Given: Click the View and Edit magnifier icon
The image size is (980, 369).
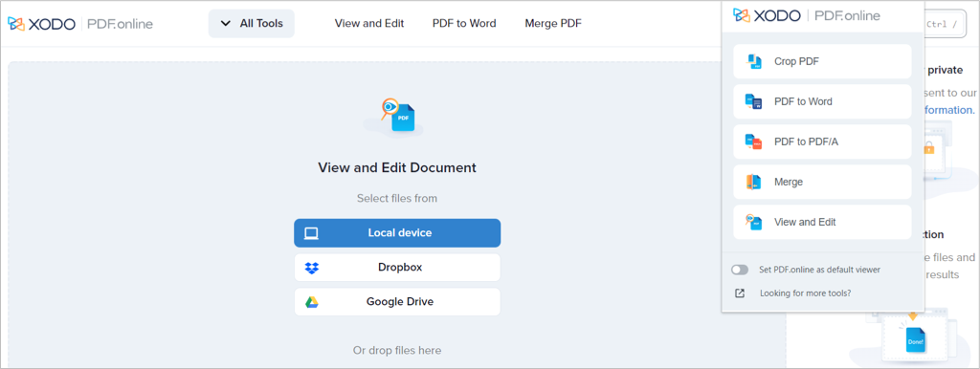Looking at the screenshot, I should pyautogui.click(x=754, y=222).
